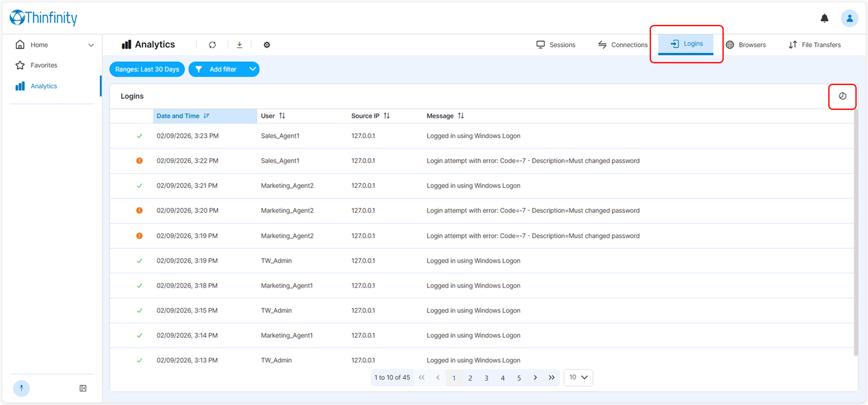
Task: Switch to the Browsers tab
Action: [x=746, y=45]
